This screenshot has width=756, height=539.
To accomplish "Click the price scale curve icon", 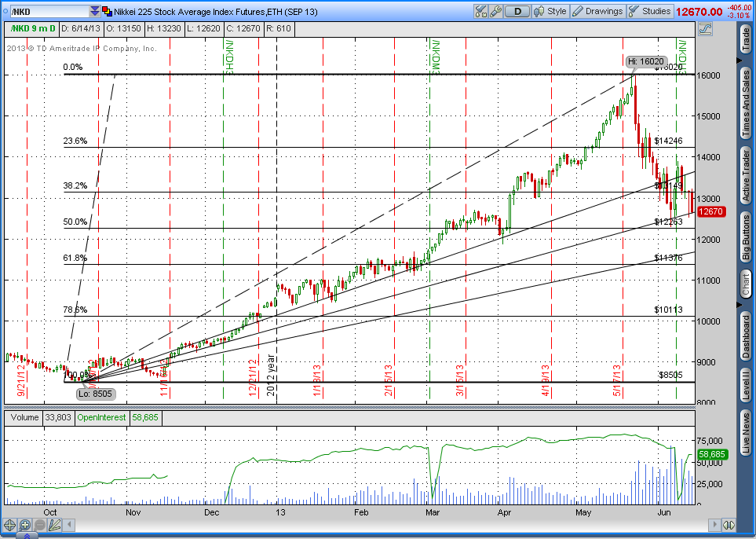I will 705,29.
